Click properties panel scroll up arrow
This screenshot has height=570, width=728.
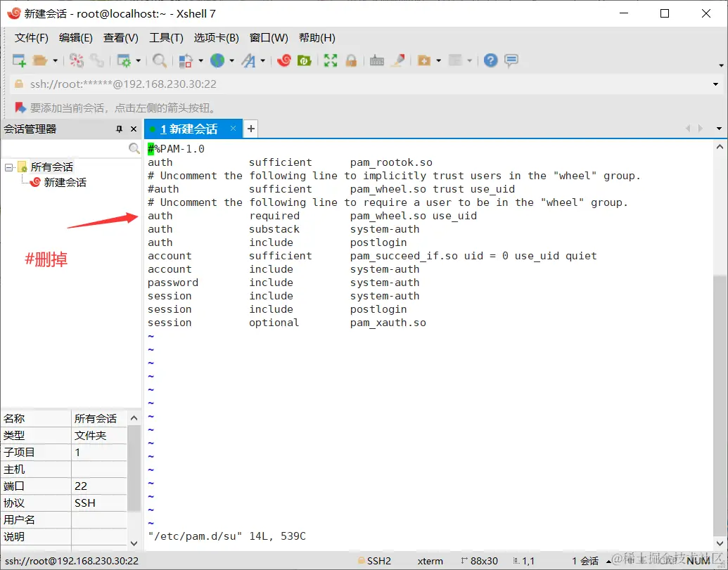tap(134, 418)
